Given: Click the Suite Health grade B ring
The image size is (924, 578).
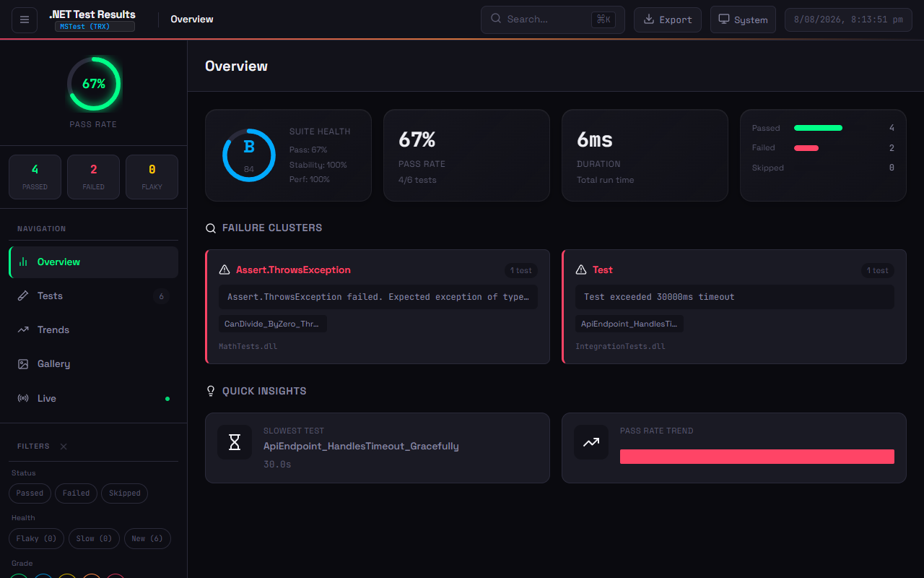Looking at the screenshot, I should pyautogui.click(x=249, y=155).
